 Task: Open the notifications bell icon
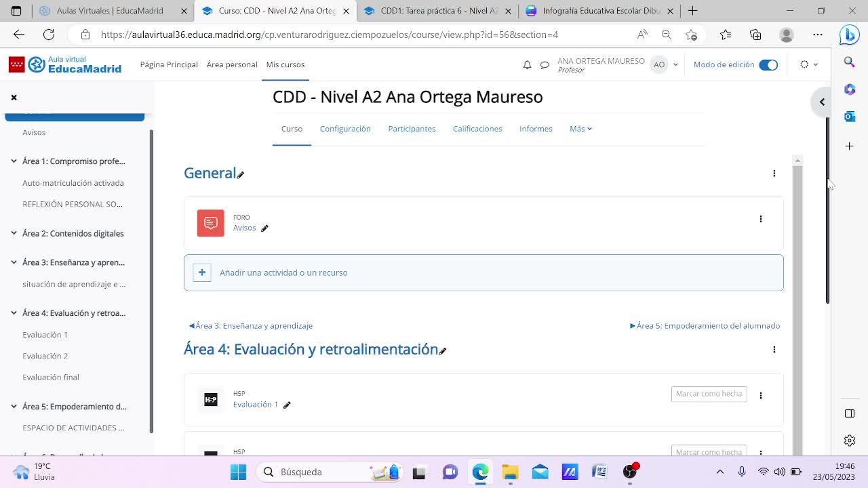pyautogui.click(x=527, y=65)
